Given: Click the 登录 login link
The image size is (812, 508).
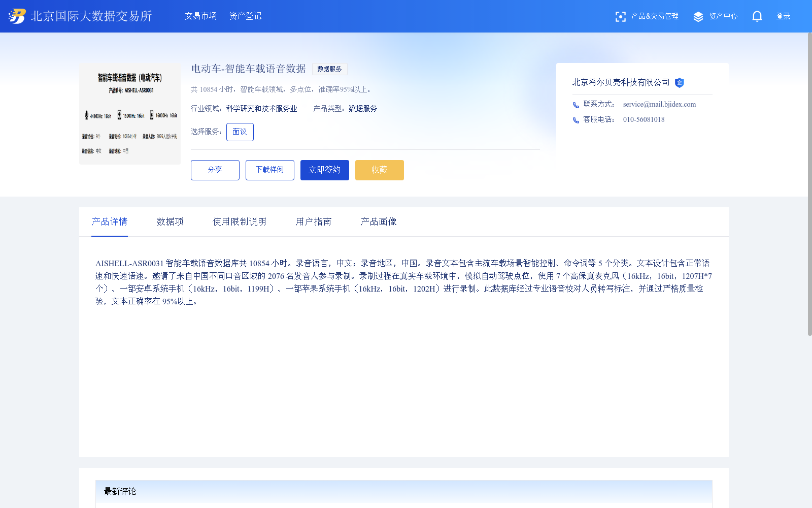Looking at the screenshot, I should coord(783,16).
